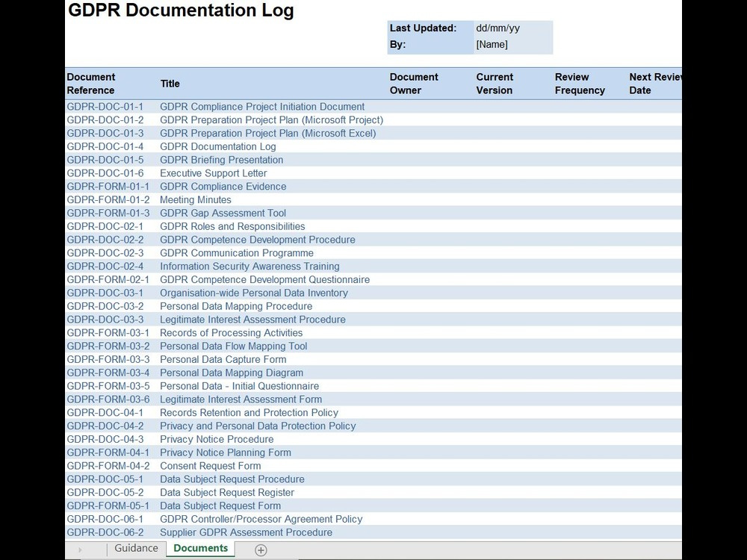Select cell GDPR-DOC-06-2

(x=105, y=533)
